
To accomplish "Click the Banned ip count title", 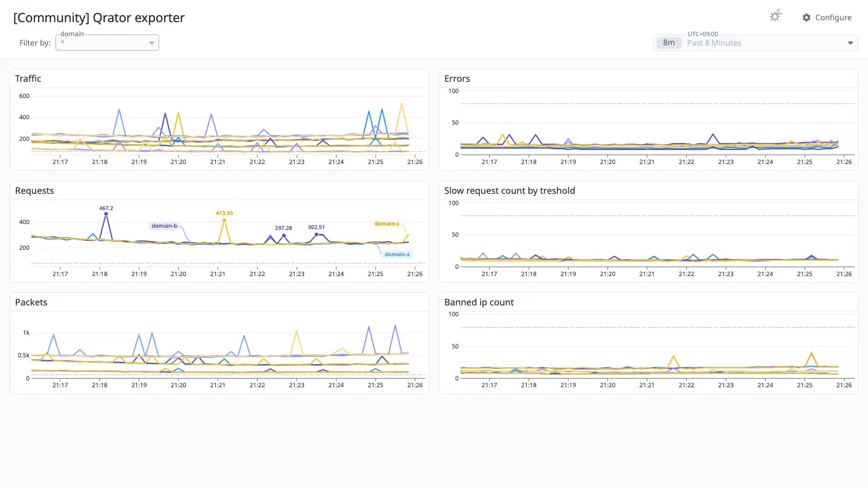I will pos(479,302).
